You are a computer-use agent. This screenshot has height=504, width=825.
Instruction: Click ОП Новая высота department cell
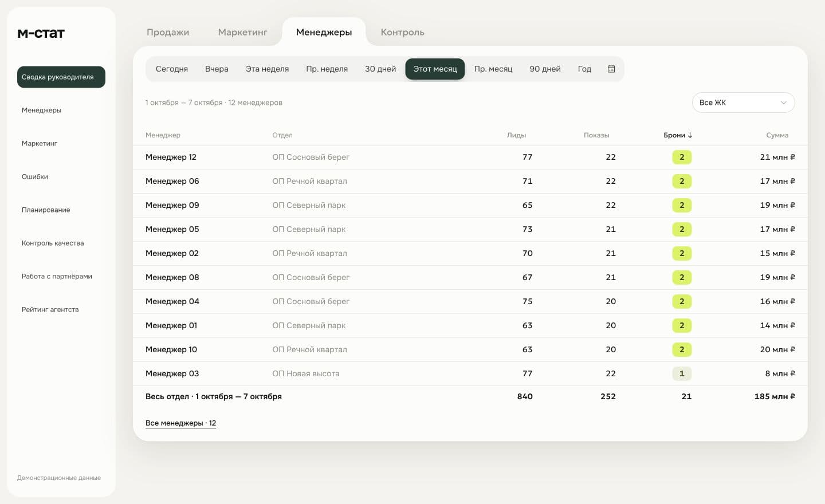pyautogui.click(x=306, y=373)
